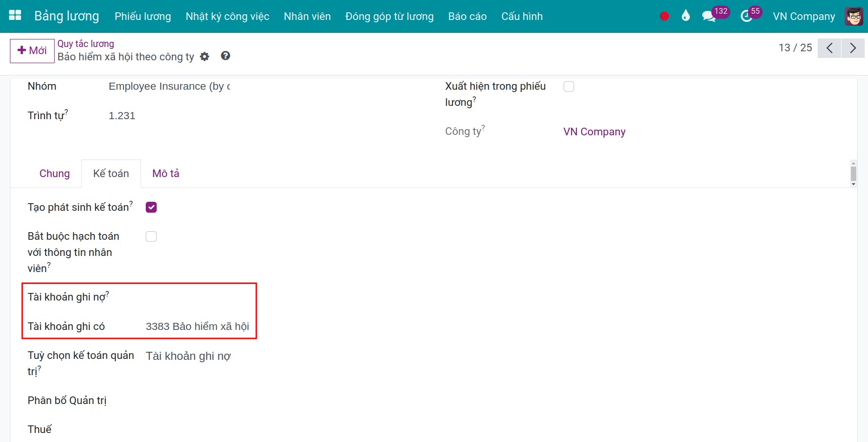The image size is (868, 442).
Task: Go to the next record arrow
Action: (x=853, y=48)
